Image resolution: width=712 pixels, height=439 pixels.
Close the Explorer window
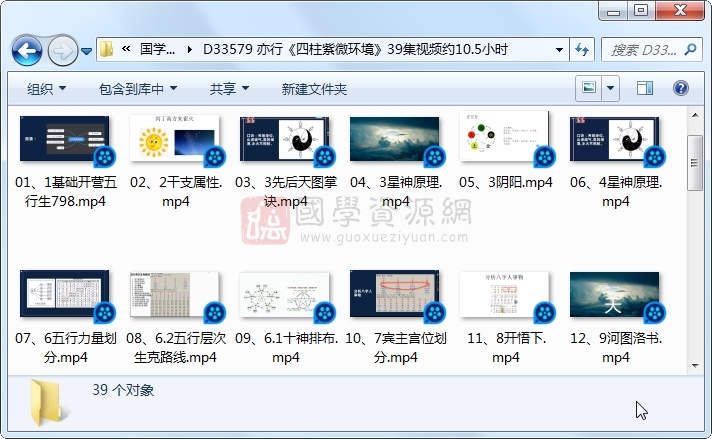(x=680, y=10)
